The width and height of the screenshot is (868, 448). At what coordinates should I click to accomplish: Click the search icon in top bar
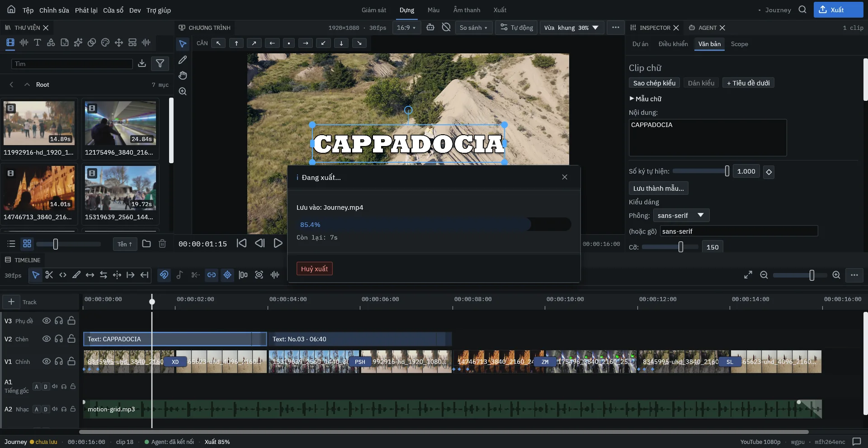click(802, 9)
